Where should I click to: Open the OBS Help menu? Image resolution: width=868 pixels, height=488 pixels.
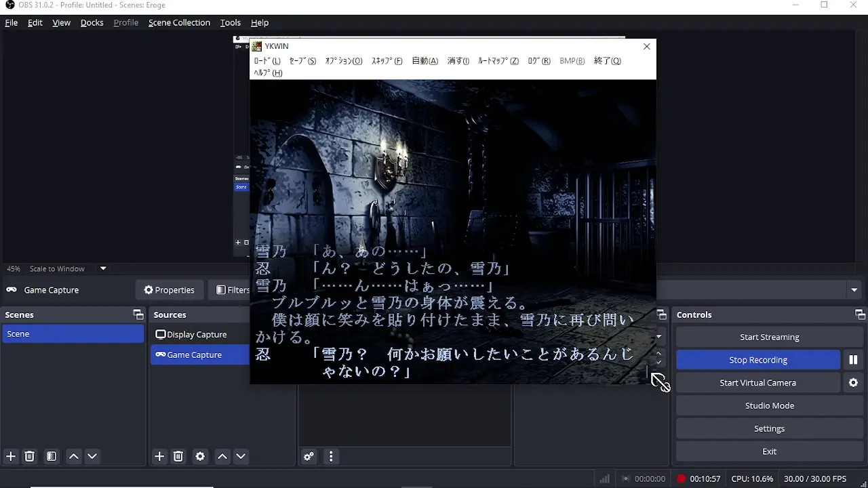click(x=260, y=22)
